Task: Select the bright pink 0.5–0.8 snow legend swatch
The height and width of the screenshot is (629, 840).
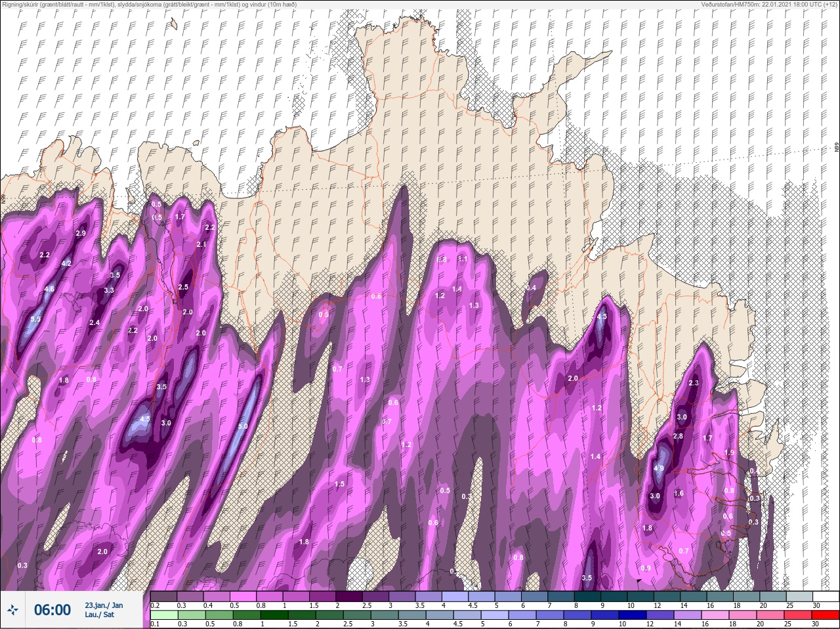Action: (243, 596)
